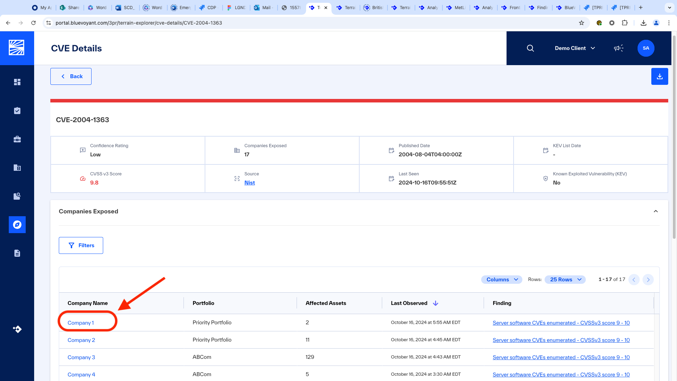
Task: Open the briefcase portfolio icon in sidebar
Action: [17, 139]
